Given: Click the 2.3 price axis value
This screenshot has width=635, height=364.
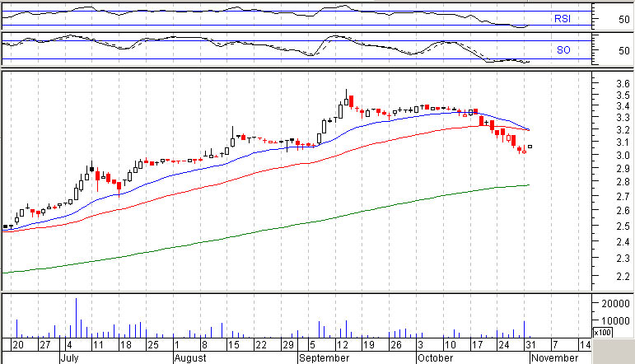Looking at the screenshot, I should pyautogui.click(x=623, y=259).
